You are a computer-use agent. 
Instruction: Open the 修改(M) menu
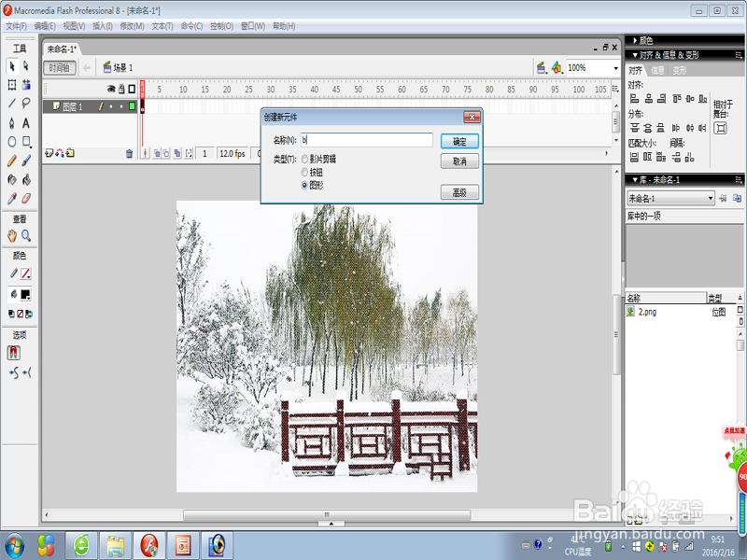point(132,26)
